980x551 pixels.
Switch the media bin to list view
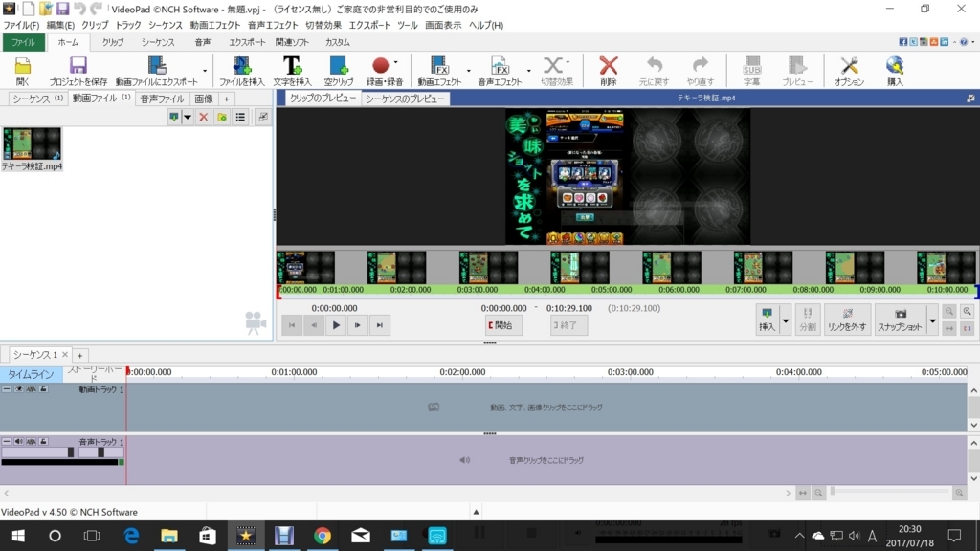point(240,117)
